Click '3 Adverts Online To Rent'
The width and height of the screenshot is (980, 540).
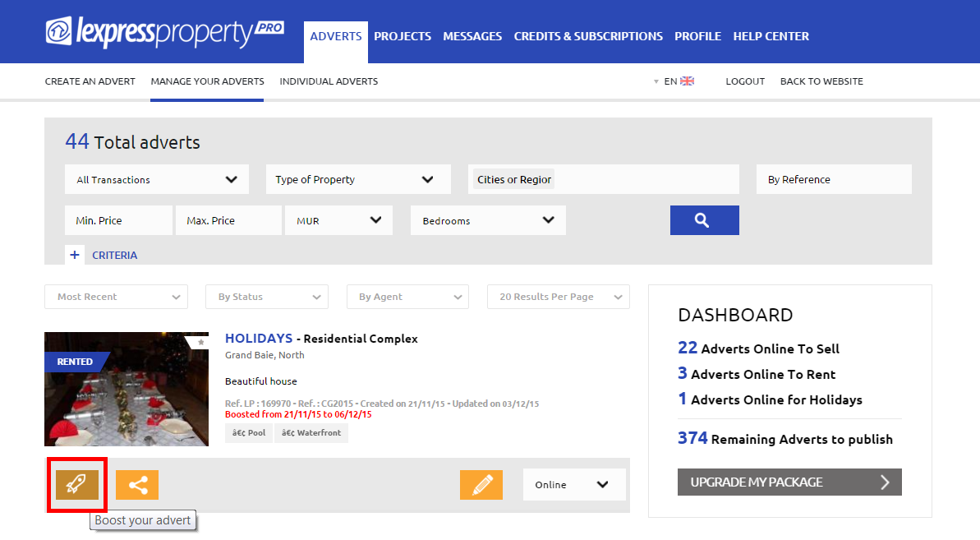click(x=757, y=374)
